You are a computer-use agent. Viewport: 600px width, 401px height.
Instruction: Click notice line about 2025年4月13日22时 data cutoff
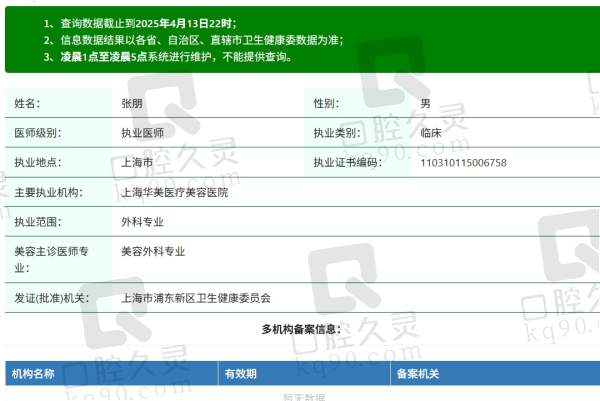pyautogui.click(x=140, y=23)
